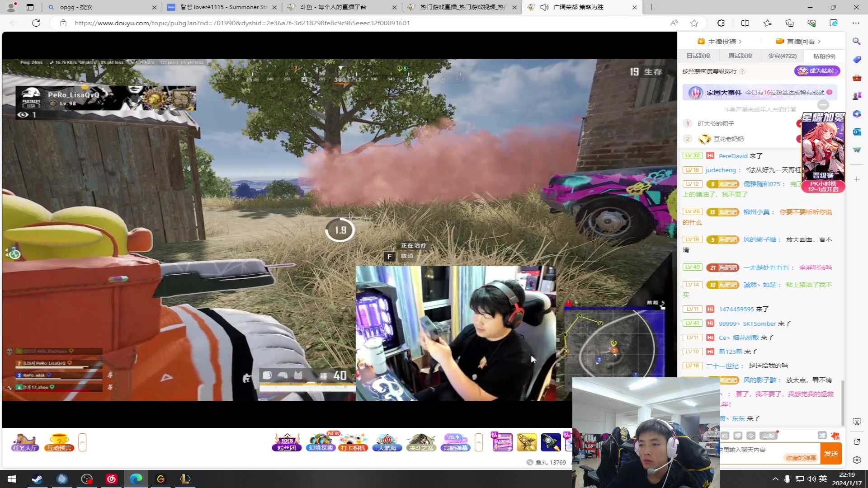This screenshot has height=488, width=868.
Task: Toggle the 高能 high-energy button
Action: pyautogui.click(x=768, y=436)
